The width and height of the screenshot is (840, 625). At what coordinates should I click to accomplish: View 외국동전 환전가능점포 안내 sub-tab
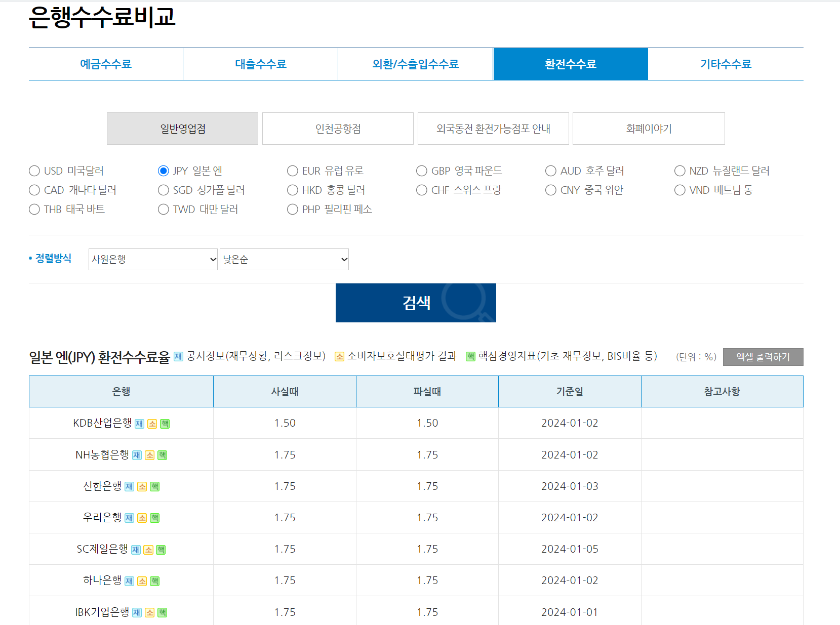tap(493, 129)
